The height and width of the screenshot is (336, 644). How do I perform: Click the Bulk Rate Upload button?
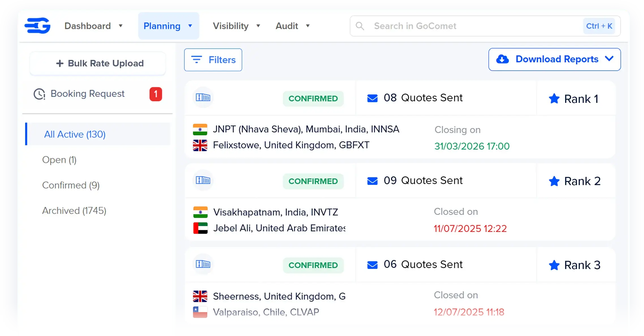click(x=97, y=63)
